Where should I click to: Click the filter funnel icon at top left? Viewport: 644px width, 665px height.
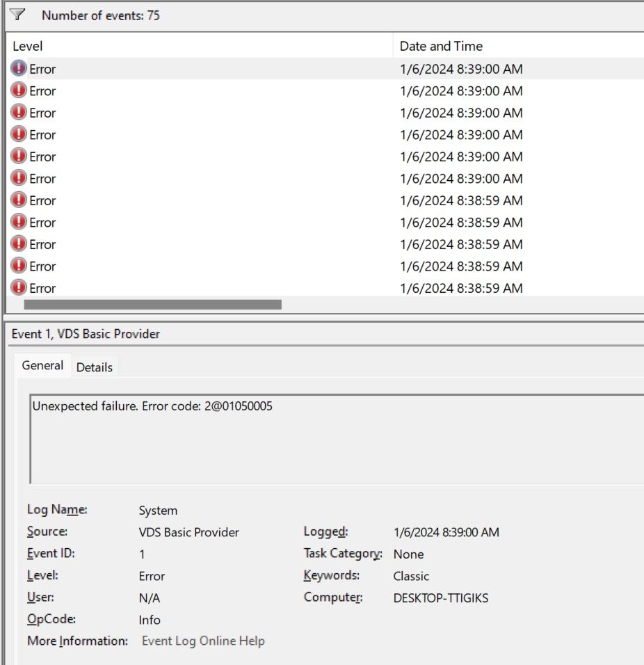pos(19,13)
